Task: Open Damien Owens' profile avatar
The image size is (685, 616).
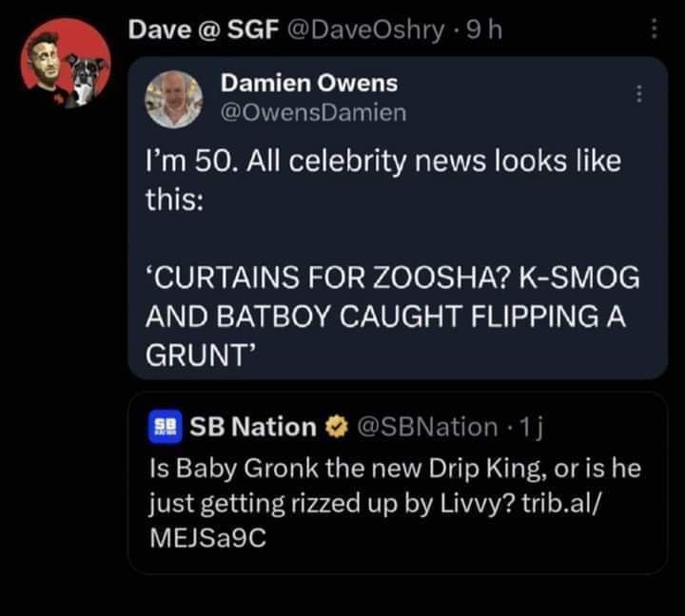Action: [174, 98]
